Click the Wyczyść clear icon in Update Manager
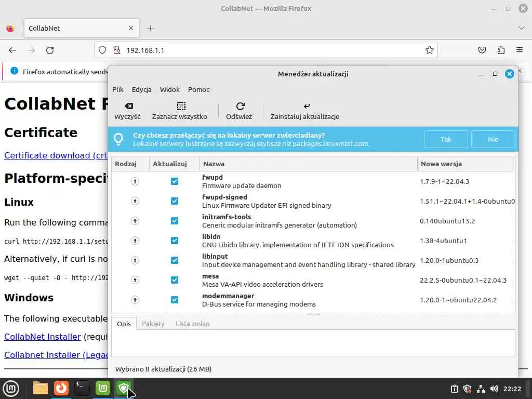Image resolution: width=532 pixels, height=399 pixels. coord(129,106)
